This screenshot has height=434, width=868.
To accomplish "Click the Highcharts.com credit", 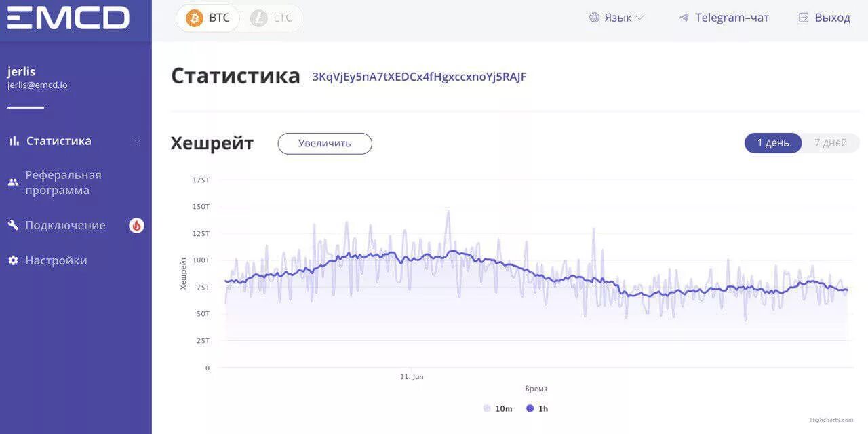I will [831, 420].
